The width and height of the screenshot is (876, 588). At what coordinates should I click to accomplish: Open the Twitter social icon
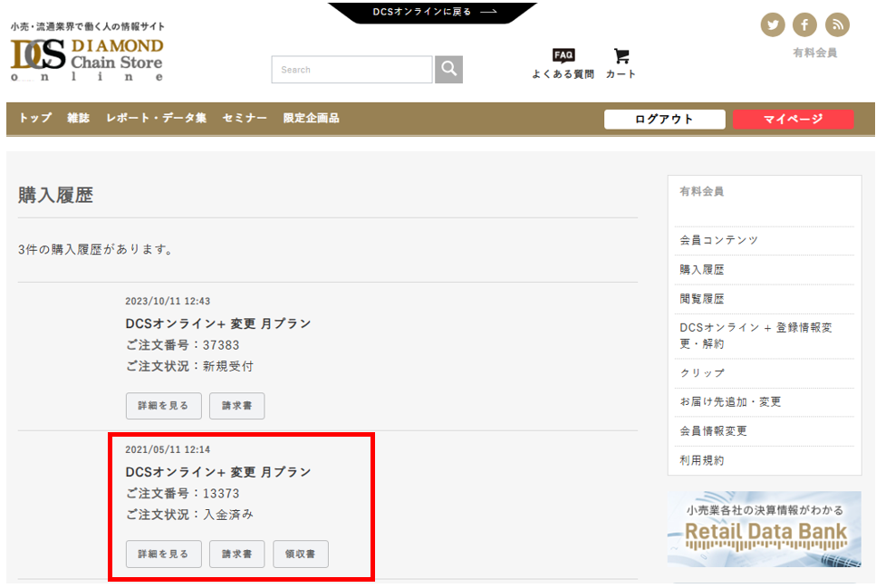click(772, 25)
